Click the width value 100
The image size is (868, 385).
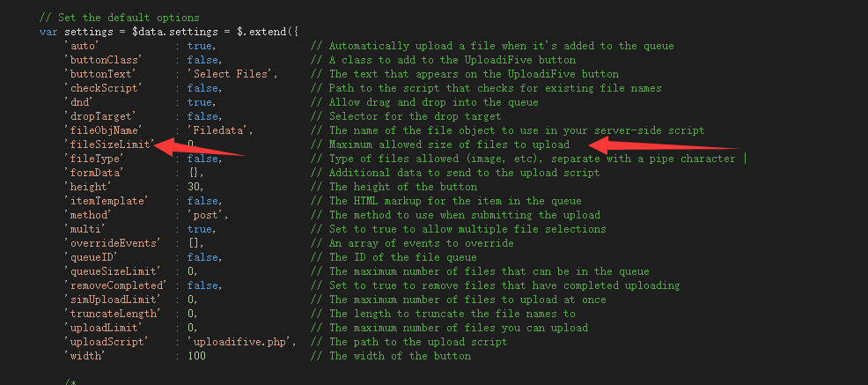(196, 356)
